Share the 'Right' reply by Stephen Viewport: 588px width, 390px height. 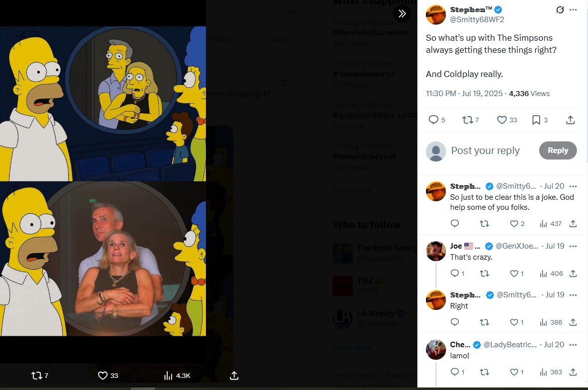pyautogui.click(x=573, y=322)
